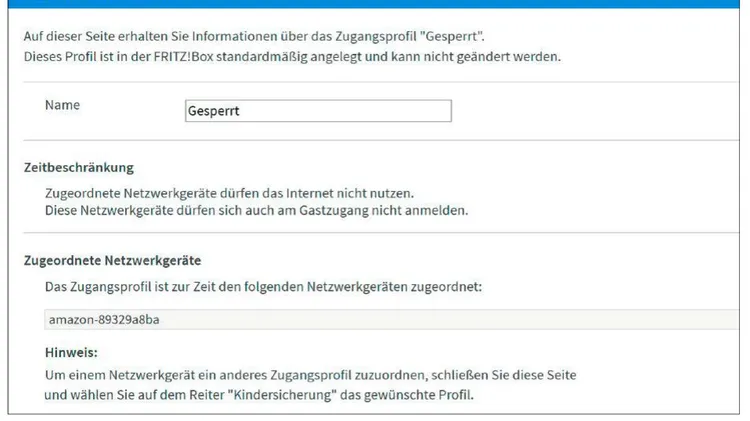Click the word FRITZ!Box in the intro text
This screenshot has width=750, height=421.
click(183, 56)
